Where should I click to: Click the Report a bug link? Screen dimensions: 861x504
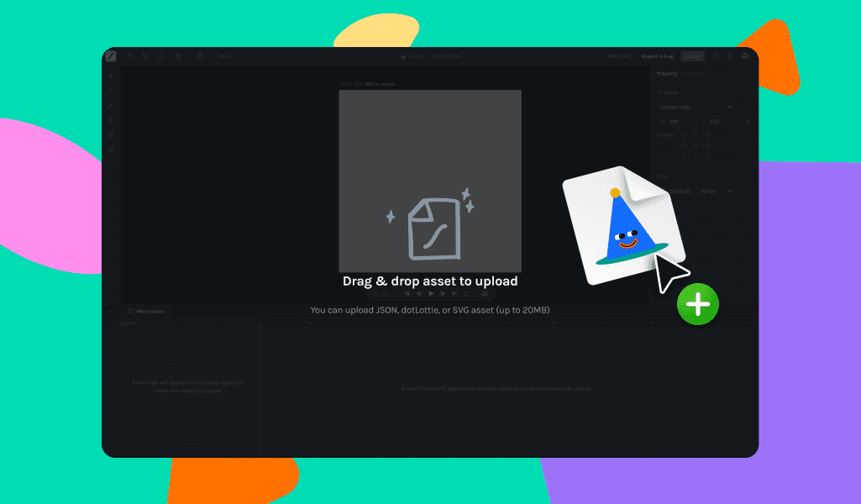659,55
